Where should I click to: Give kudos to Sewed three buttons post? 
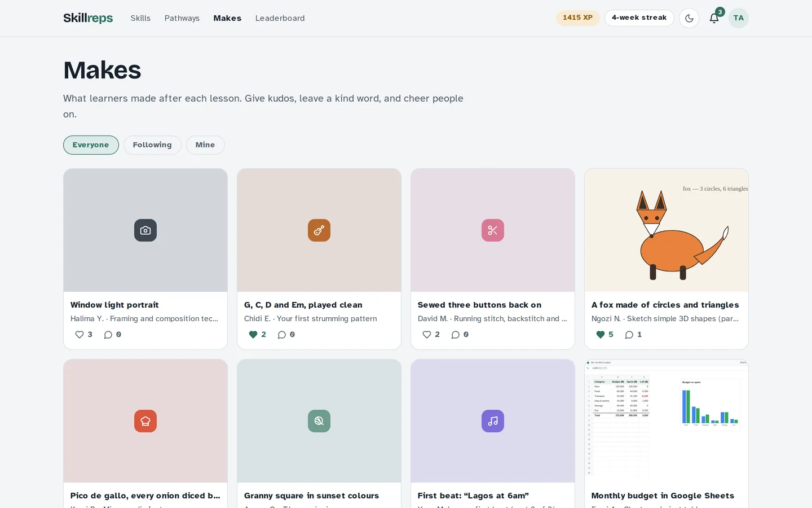coord(431,335)
